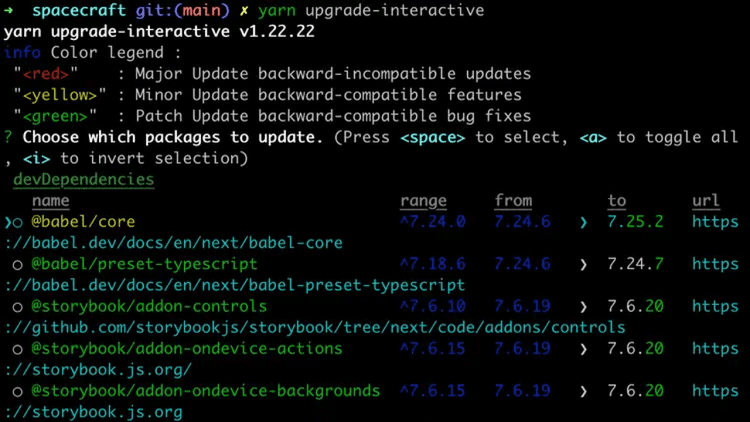The height and width of the screenshot is (422, 750).
Task: Click the yellow ✗ git dirty marker
Action: pos(243,10)
